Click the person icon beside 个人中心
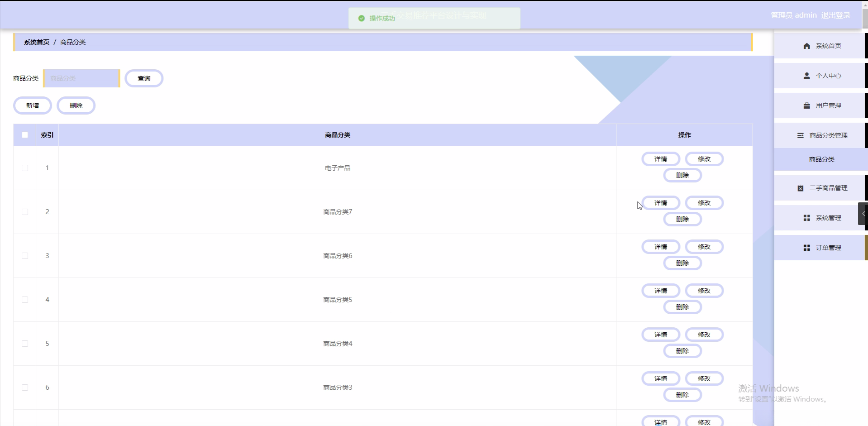Image resolution: width=868 pixels, height=426 pixels. tap(806, 76)
